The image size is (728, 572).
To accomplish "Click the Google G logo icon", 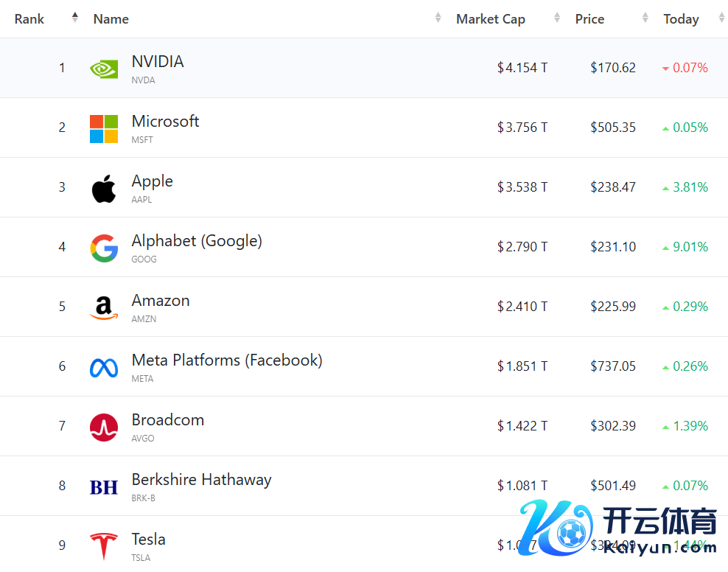I will pyautogui.click(x=104, y=248).
